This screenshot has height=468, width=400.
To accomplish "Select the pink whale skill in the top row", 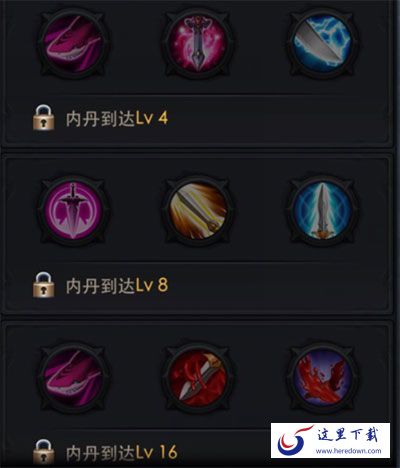I will click(x=74, y=44).
